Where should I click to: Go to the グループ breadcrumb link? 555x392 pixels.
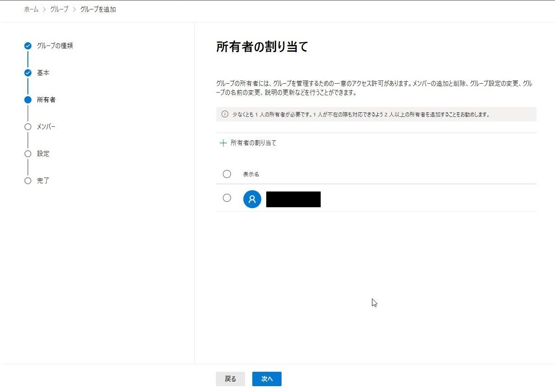(x=59, y=9)
